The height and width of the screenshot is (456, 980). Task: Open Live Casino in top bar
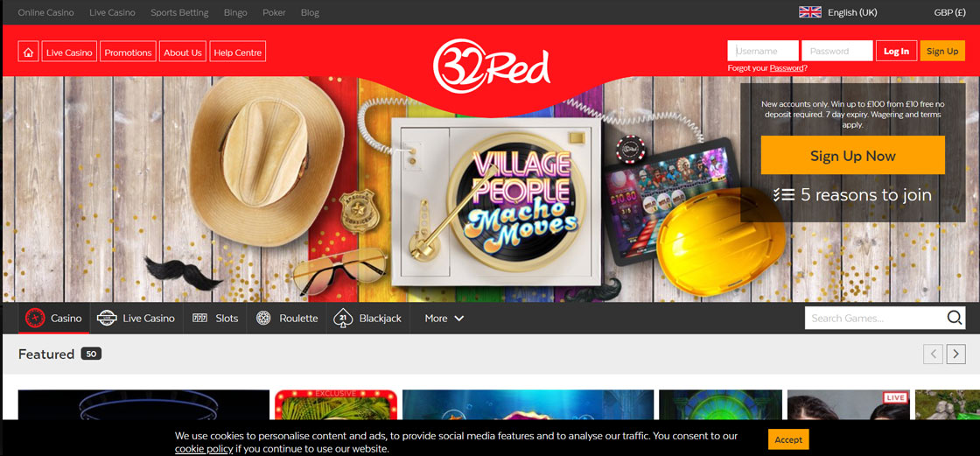coord(112,12)
